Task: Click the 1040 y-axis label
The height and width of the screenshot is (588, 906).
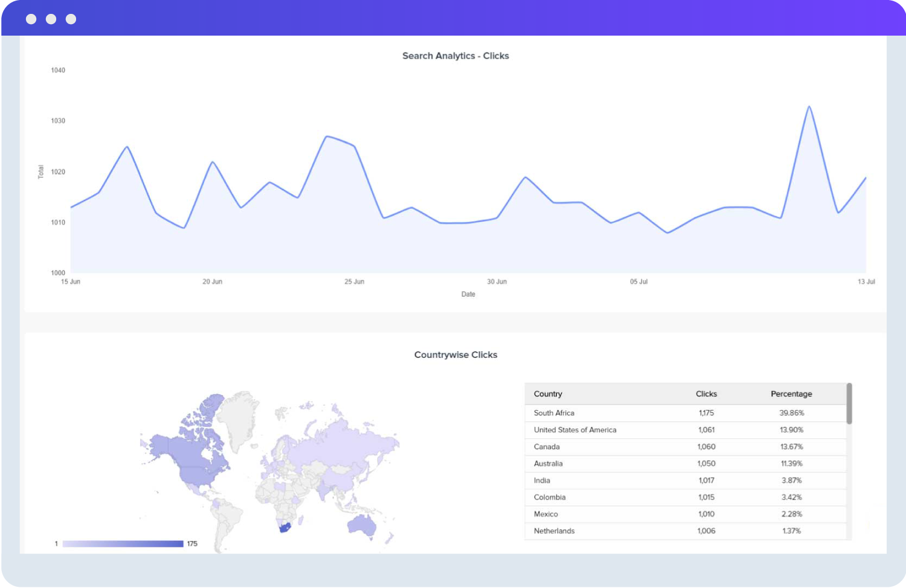Action: pos(58,71)
